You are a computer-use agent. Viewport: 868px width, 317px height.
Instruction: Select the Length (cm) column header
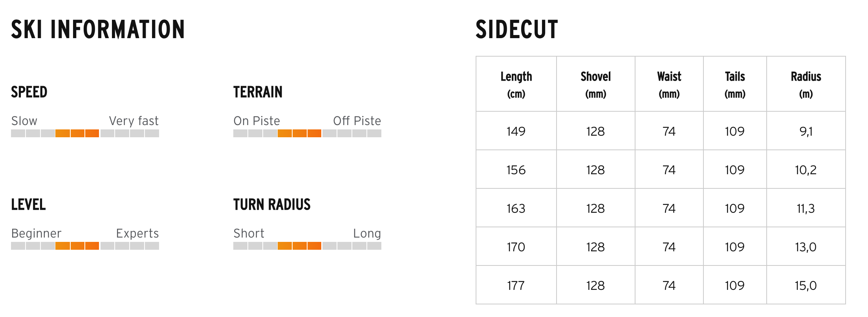point(516,84)
